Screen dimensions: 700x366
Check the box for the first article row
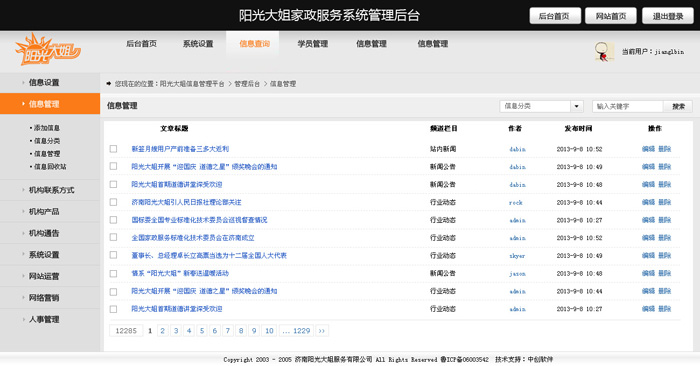point(113,149)
